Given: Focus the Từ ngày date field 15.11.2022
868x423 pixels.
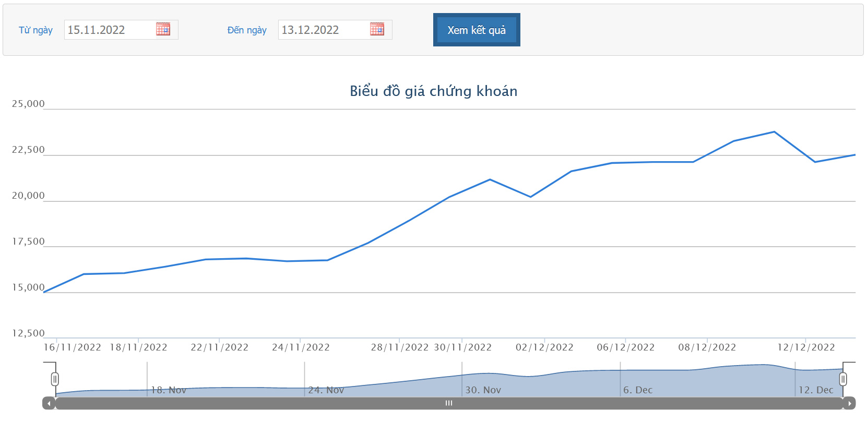Looking at the screenshot, I should point(110,30).
